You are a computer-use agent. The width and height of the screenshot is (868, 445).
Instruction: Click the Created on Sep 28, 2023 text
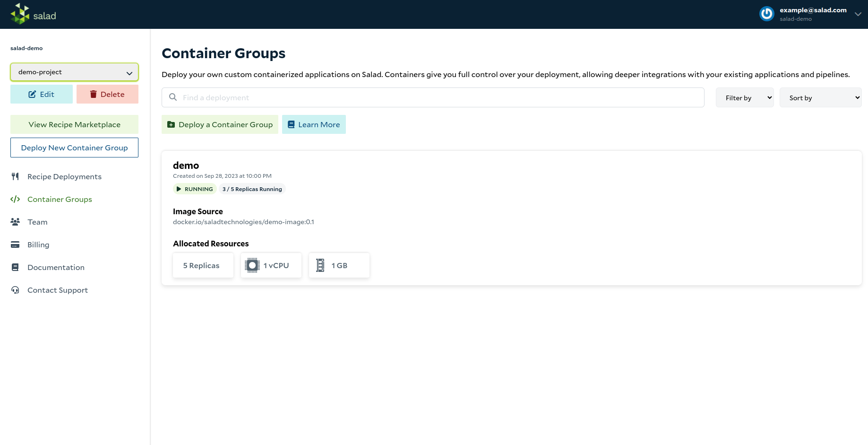tap(222, 176)
